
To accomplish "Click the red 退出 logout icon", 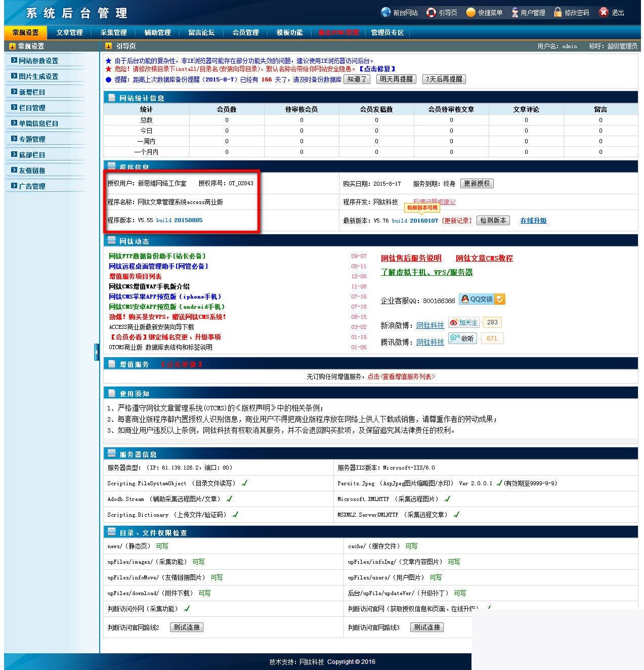I will click(x=603, y=12).
